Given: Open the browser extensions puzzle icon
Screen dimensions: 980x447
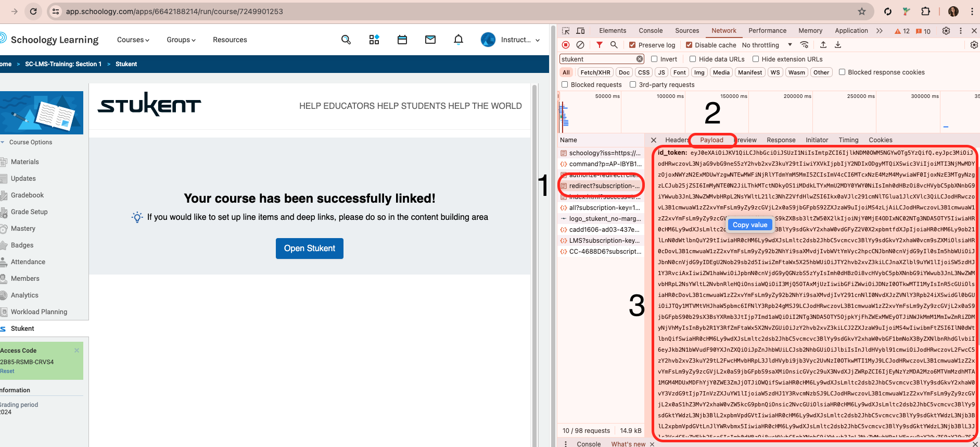Looking at the screenshot, I should click(x=925, y=11).
